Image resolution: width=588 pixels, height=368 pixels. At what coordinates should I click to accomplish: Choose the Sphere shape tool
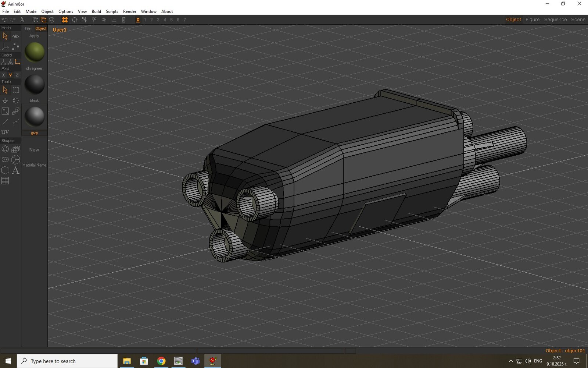[x=5, y=149]
